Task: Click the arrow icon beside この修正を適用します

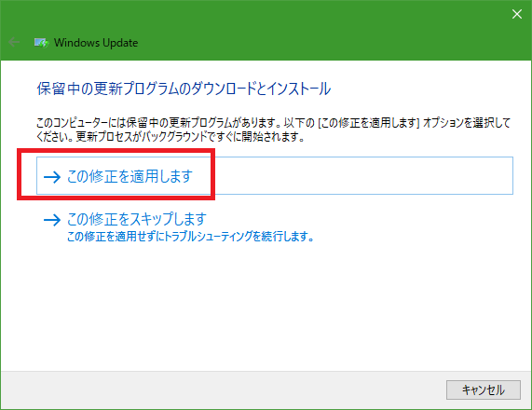Action: (x=52, y=176)
